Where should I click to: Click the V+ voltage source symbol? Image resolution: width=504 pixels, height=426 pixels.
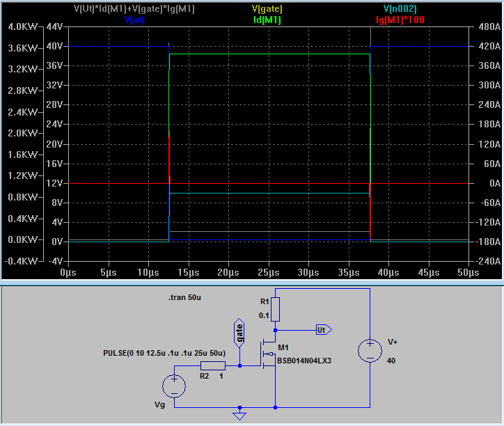tap(370, 351)
